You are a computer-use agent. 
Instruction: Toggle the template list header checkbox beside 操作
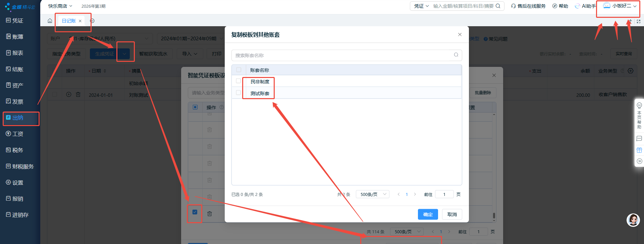coord(195,107)
